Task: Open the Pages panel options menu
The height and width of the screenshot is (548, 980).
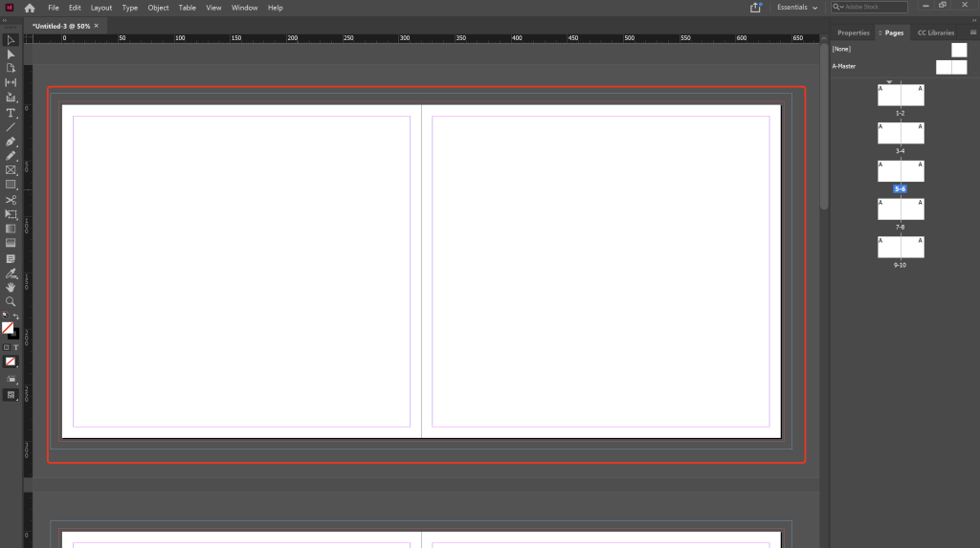Action: click(972, 33)
